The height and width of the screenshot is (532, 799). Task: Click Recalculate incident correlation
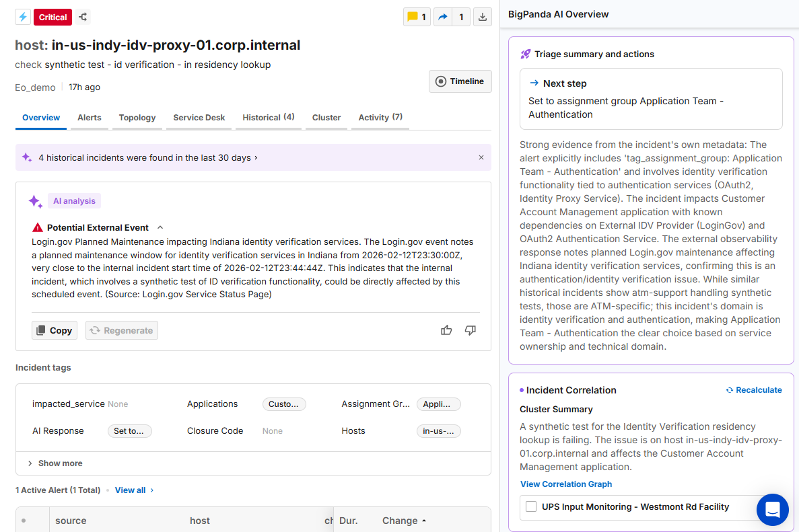(x=754, y=390)
